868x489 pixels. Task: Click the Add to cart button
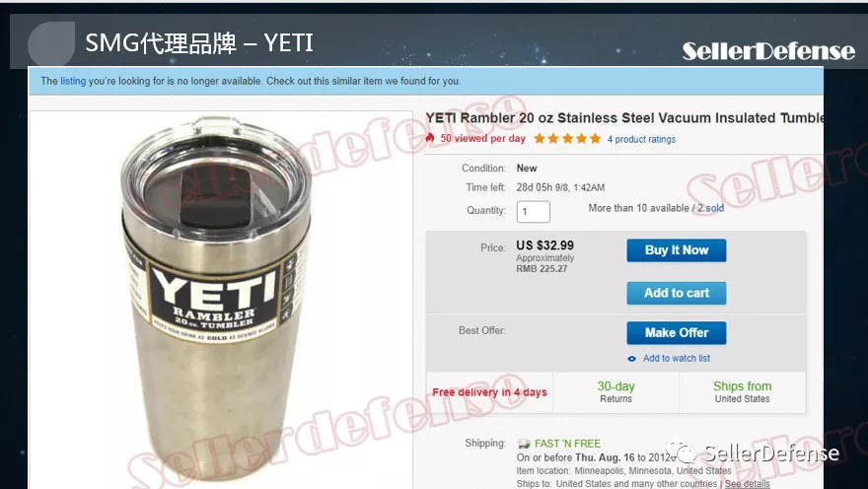click(676, 293)
